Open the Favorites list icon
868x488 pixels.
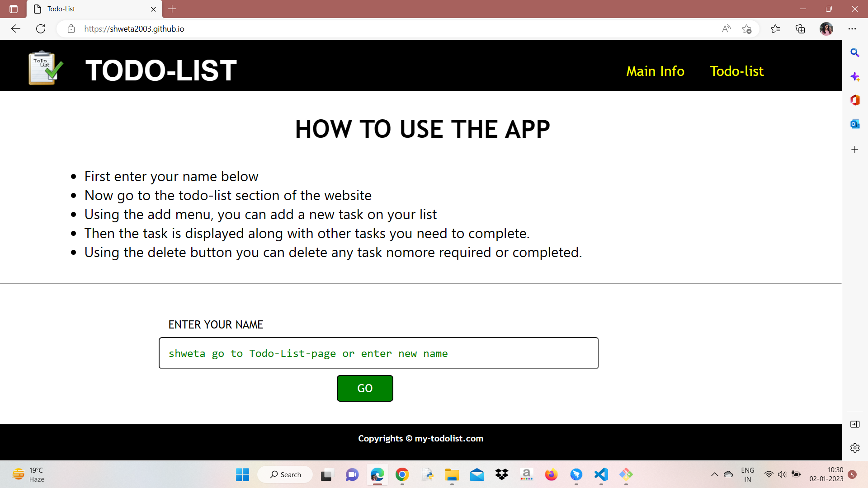775,29
